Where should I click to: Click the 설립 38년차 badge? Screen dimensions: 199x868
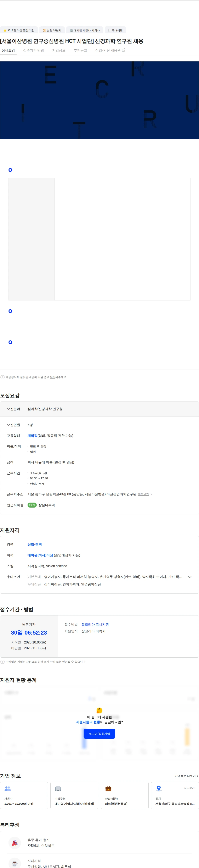coord(52,30)
